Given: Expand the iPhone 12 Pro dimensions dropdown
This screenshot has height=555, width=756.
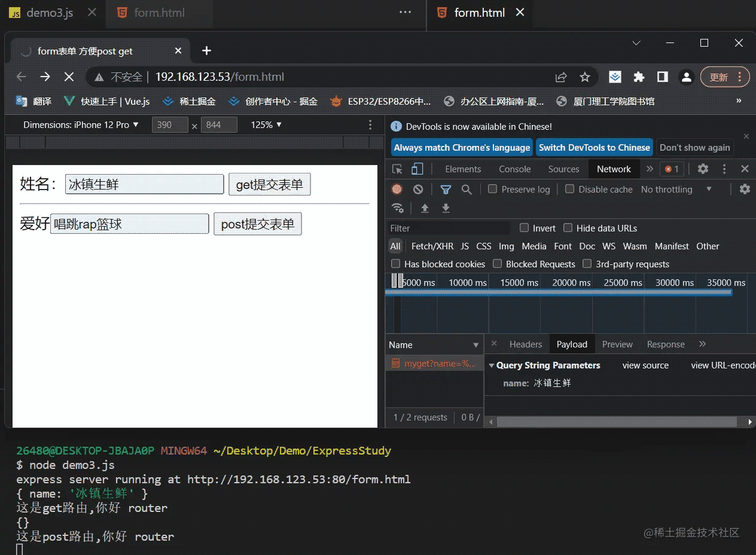Looking at the screenshot, I should 81,124.
